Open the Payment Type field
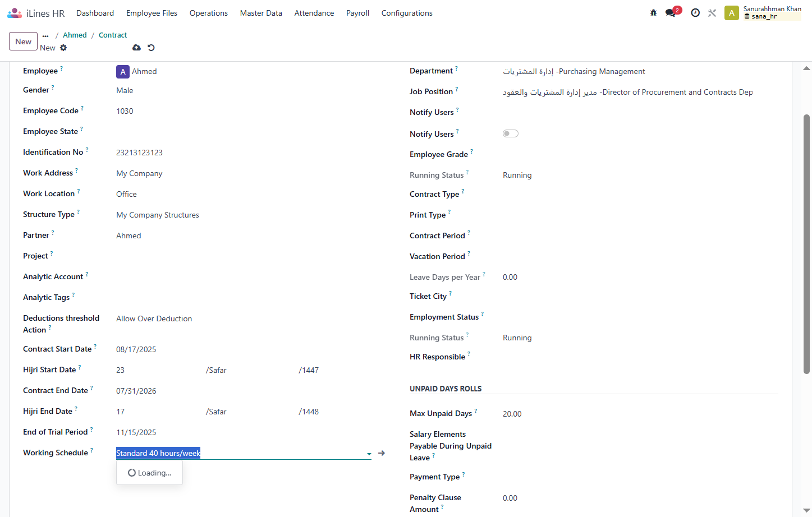This screenshot has width=812, height=517. click(640, 477)
